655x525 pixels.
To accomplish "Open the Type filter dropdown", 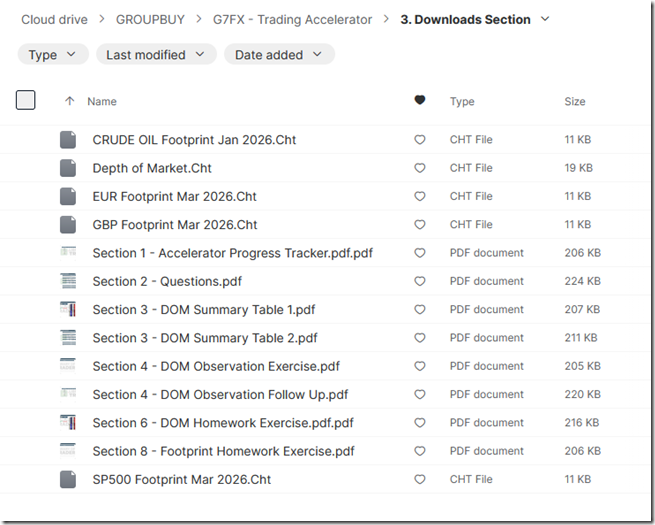I will (52, 55).
